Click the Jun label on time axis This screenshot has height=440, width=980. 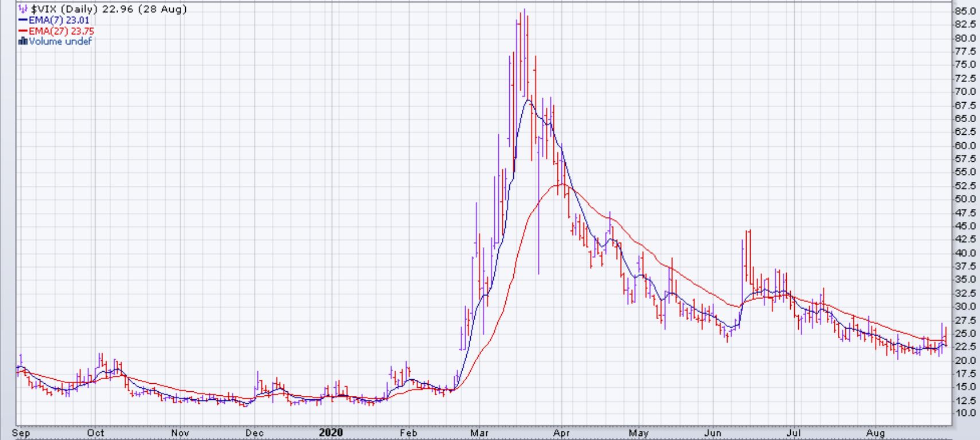713,433
